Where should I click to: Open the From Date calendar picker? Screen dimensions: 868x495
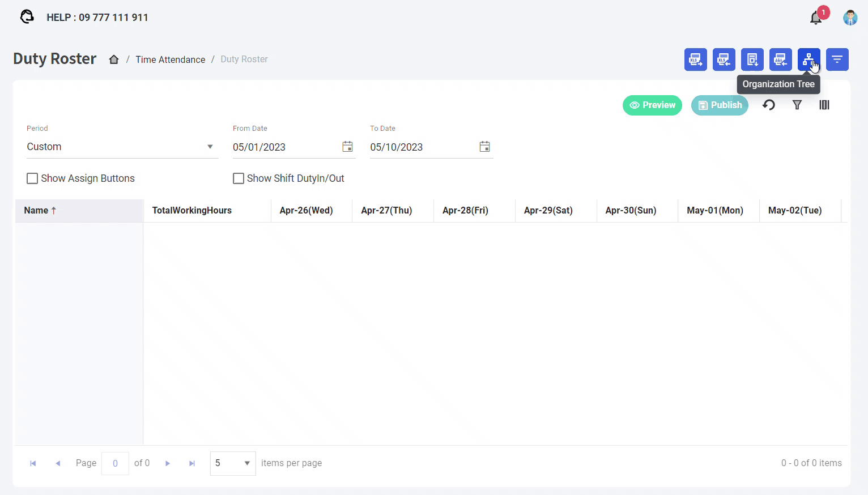click(347, 147)
